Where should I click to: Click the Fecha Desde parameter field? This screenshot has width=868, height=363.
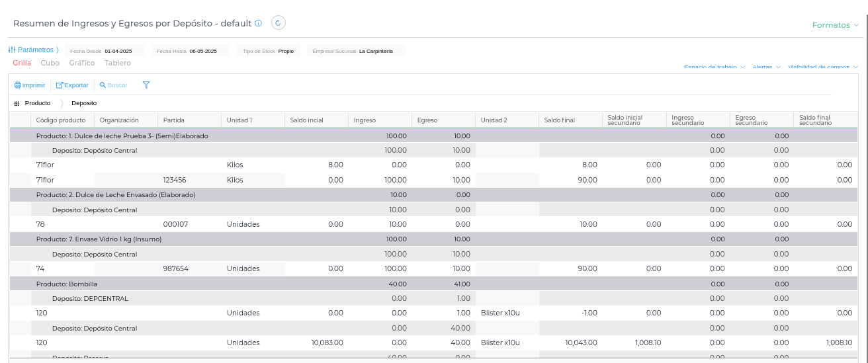tap(105, 51)
